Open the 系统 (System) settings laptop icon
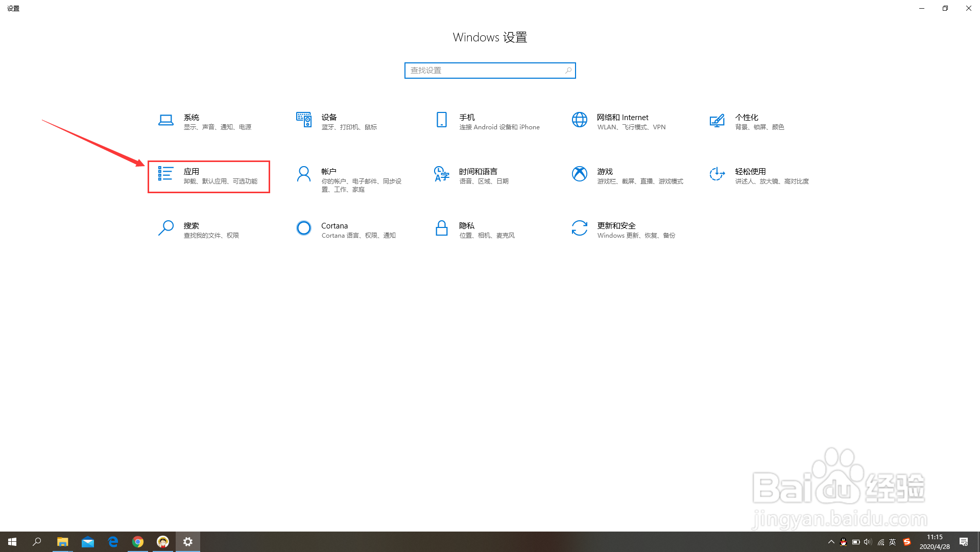The height and width of the screenshot is (552, 980). click(x=165, y=120)
